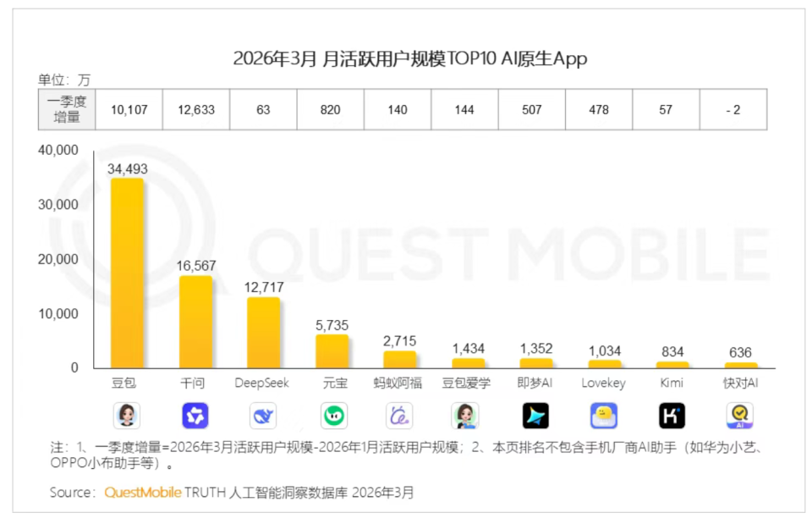Click the 507 table cell

click(x=532, y=109)
